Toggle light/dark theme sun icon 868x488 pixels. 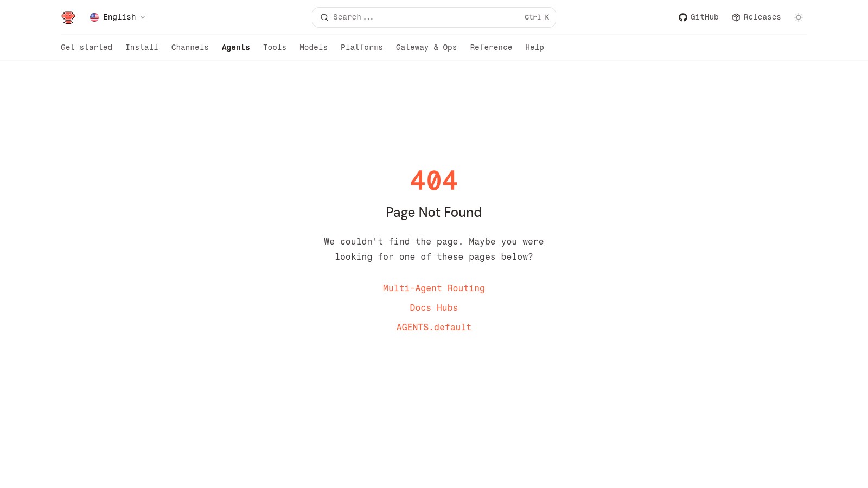[x=799, y=17]
